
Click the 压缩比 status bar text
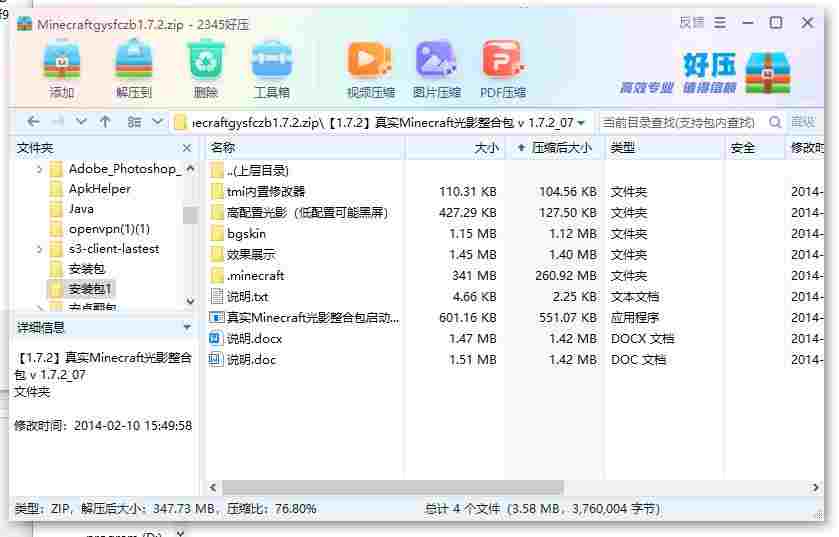coord(271,509)
